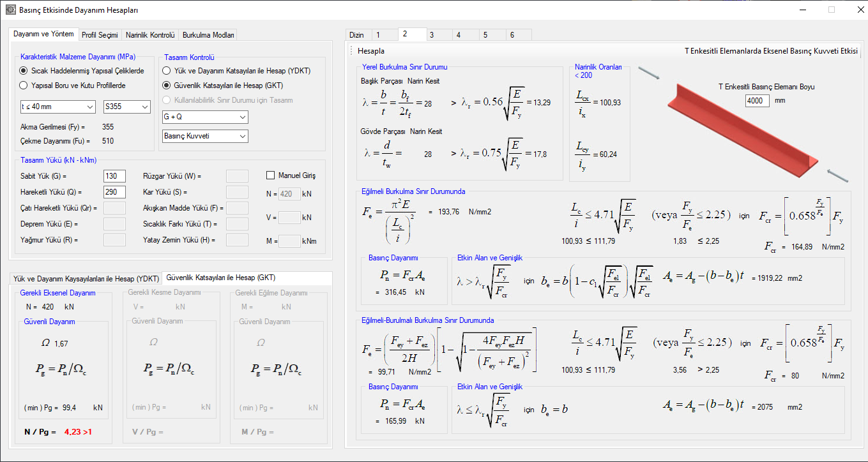Click the Deprem Yükü (E) input field
Viewport: 868px width, 462px height.
[x=114, y=223]
